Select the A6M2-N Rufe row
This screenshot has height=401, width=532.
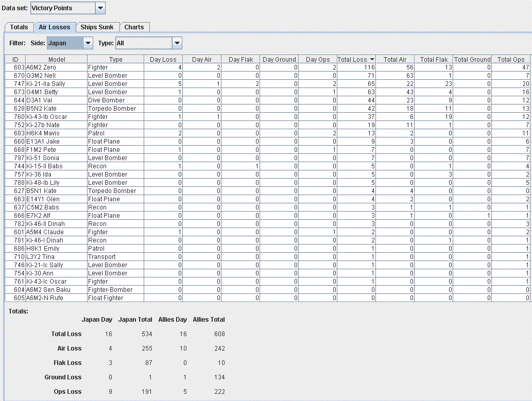(x=268, y=298)
